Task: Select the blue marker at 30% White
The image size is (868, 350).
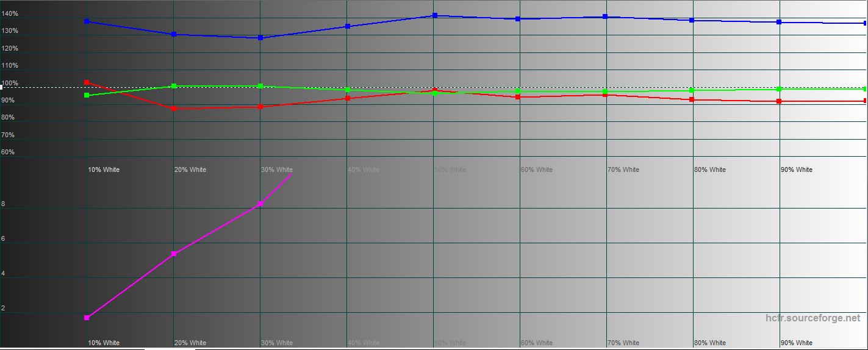Action: (260, 38)
